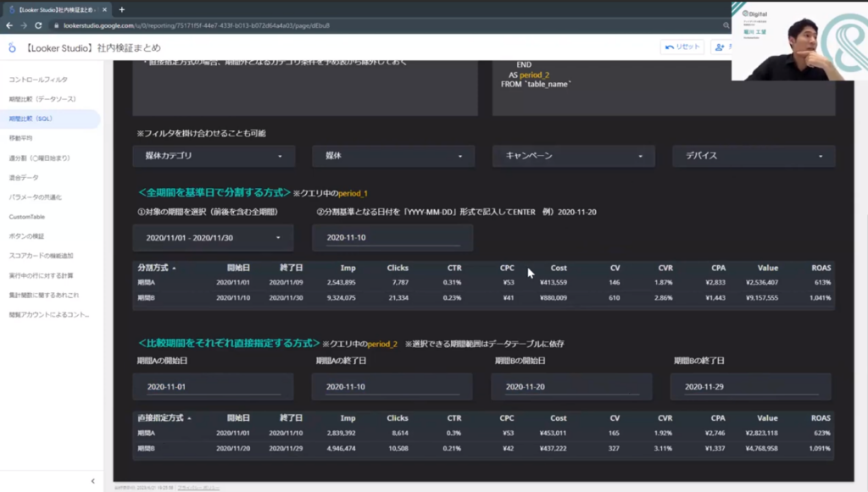Open the キャンペーン filter dropdown
Viewport: 868px width, 492px height.
pos(573,156)
